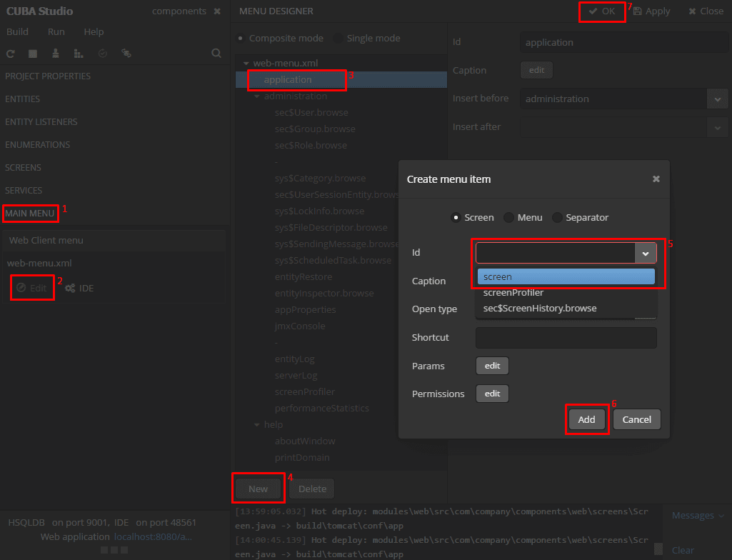Viewport: 732px width, 560px height.
Task: Click the Add button in dialog
Action: click(x=586, y=419)
